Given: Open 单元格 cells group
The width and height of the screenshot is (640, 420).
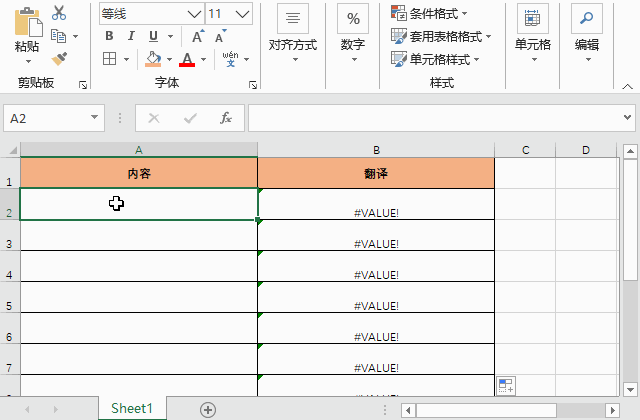Looking at the screenshot, I should point(533,33).
